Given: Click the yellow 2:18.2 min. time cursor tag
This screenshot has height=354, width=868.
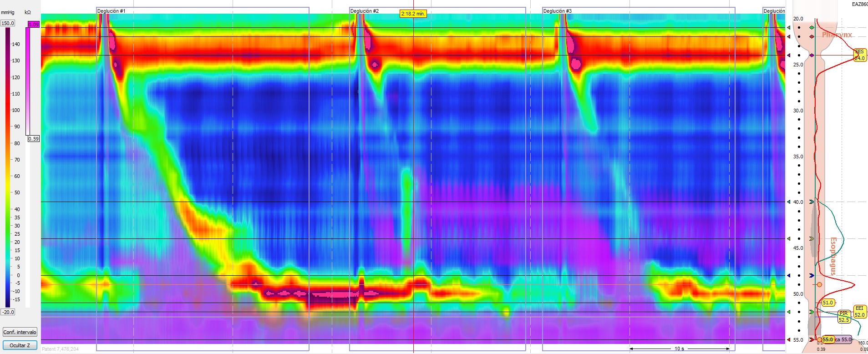Looking at the screenshot, I should (x=413, y=14).
